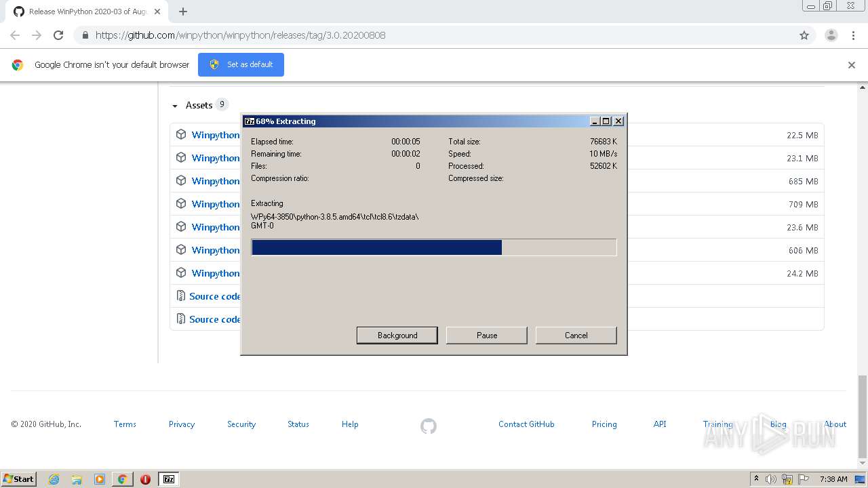Click system clock showing 7:38 AM
868x488 pixels.
[833, 479]
